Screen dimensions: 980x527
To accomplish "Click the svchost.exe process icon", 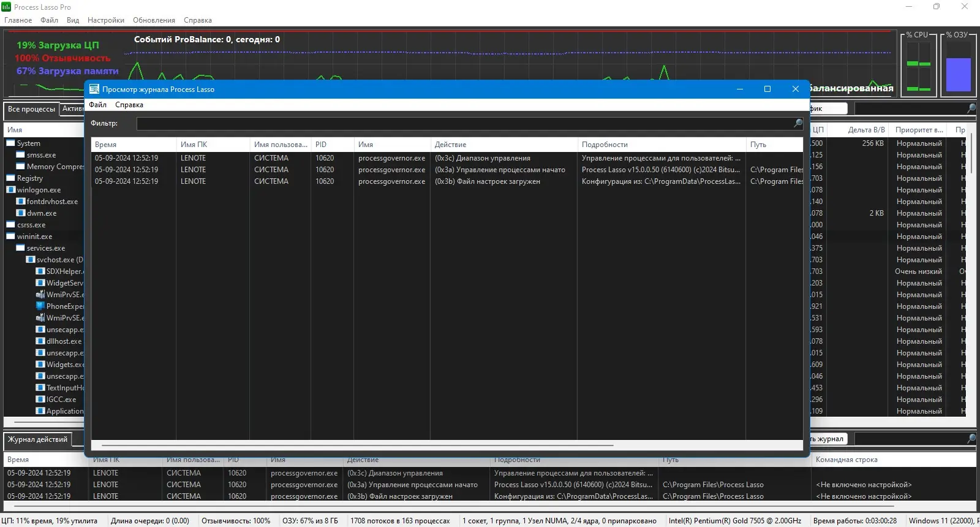I will [30, 260].
